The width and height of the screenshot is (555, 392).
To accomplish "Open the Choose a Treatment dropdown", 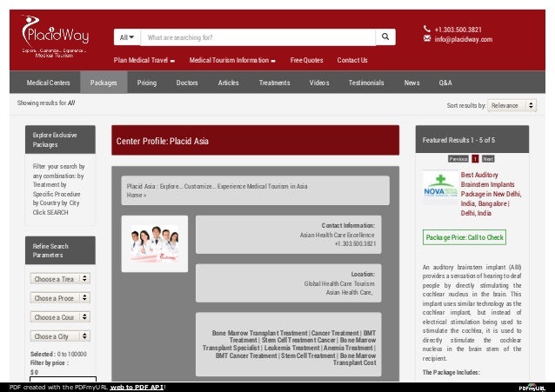I will 60,279.
